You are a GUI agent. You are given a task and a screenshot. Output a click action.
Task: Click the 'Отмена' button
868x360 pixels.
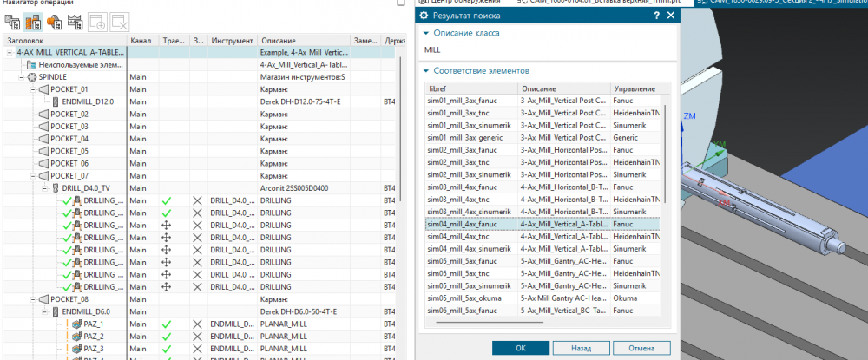coord(641,347)
